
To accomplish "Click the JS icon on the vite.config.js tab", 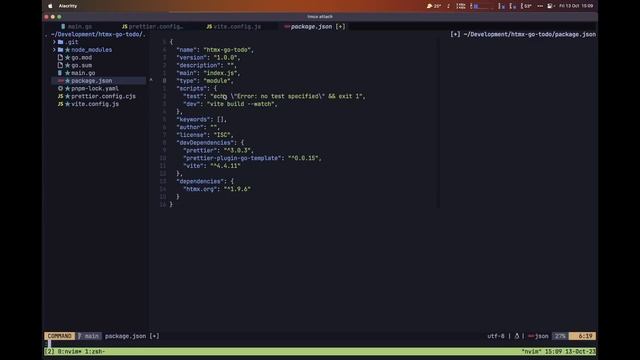I will click(x=209, y=27).
